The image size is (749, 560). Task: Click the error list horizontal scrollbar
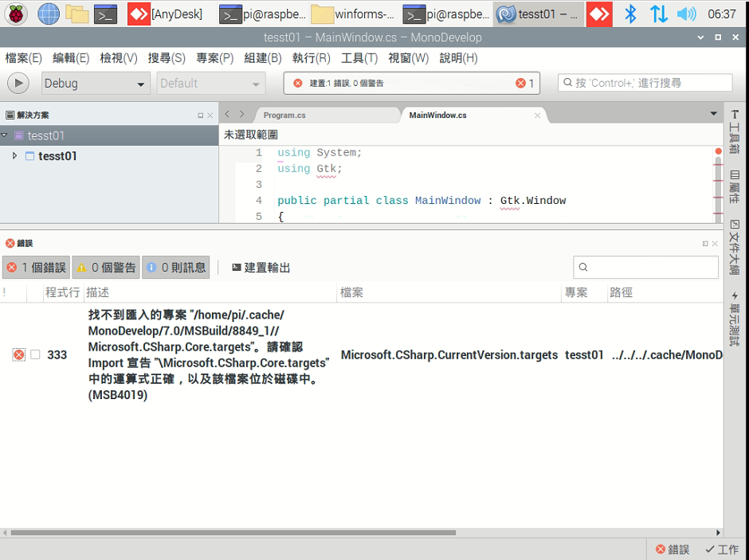pos(233,532)
